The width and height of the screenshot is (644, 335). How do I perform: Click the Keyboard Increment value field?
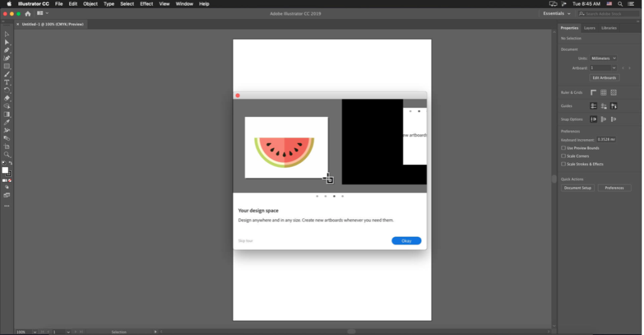pyautogui.click(x=606, y=140)
